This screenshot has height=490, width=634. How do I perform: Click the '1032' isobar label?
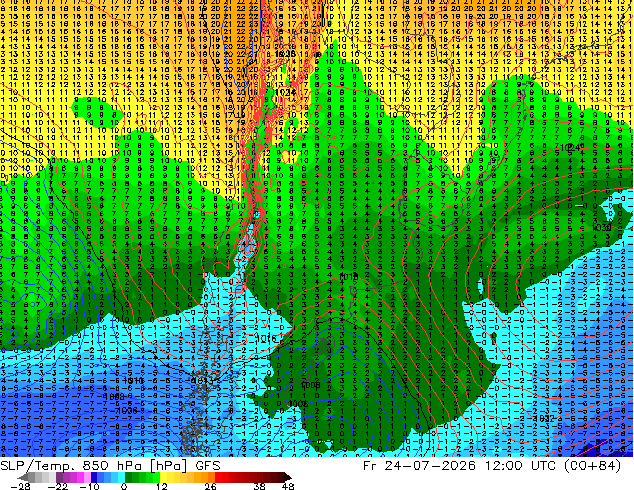(x=543, y=418)
